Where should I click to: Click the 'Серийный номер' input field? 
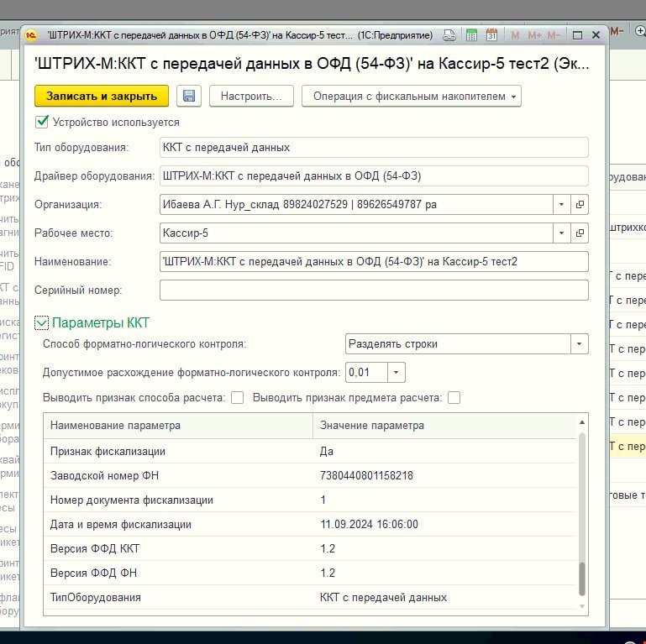(x=373, y=290)
